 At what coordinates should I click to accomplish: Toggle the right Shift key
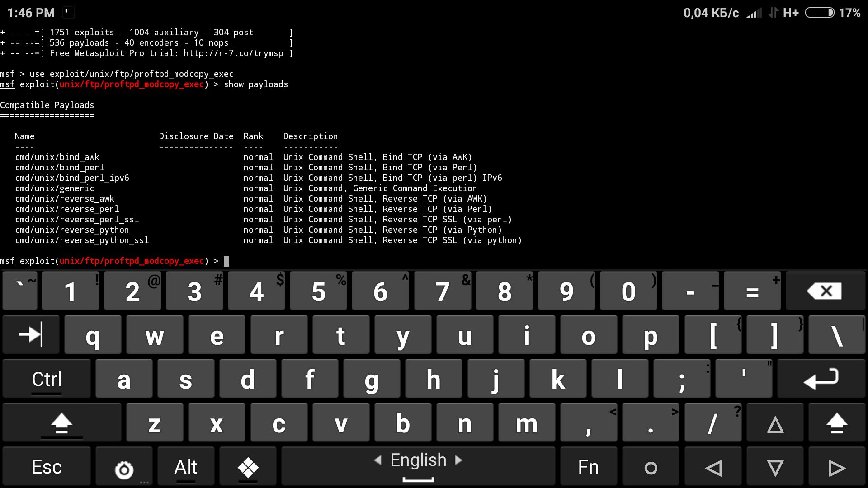[x=836, y=423]
